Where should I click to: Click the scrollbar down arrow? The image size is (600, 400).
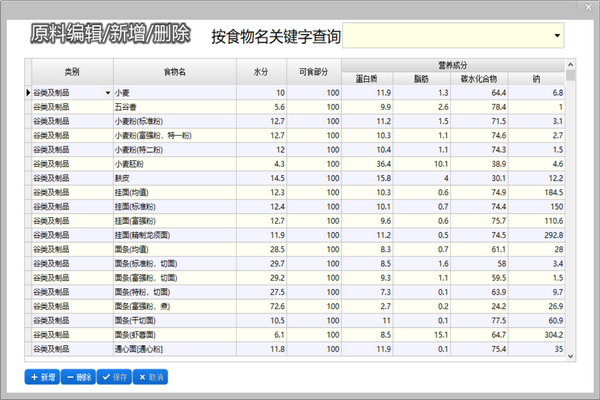571,356
